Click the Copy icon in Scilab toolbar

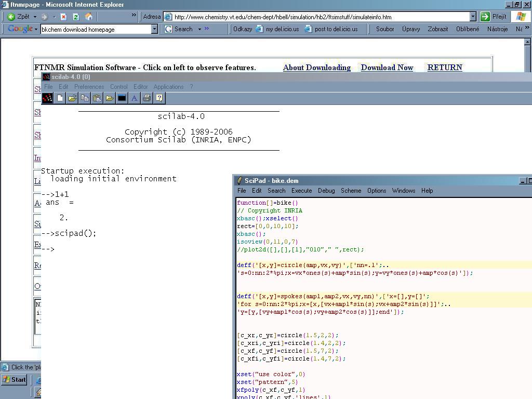(x=85, y=98)
